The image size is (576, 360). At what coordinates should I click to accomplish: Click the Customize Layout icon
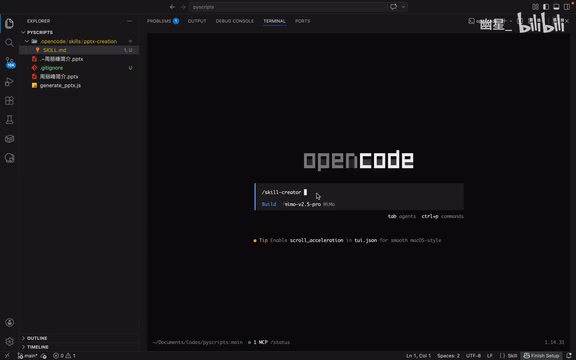[536, 7]
